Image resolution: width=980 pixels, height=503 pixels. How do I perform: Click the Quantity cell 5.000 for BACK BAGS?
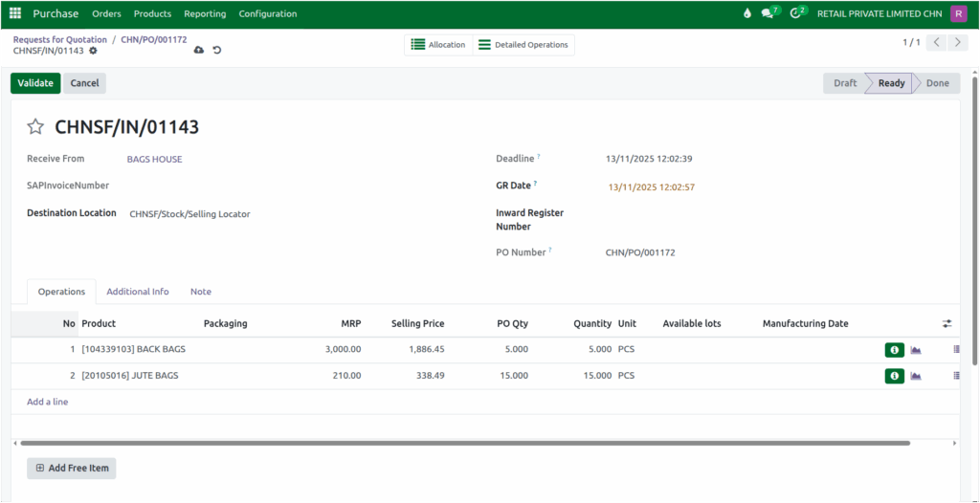[599, 349]
